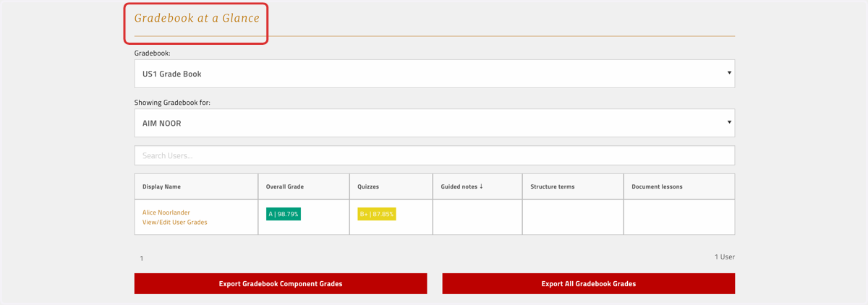Open Alice Noorlander's user link

click(166, 212)
